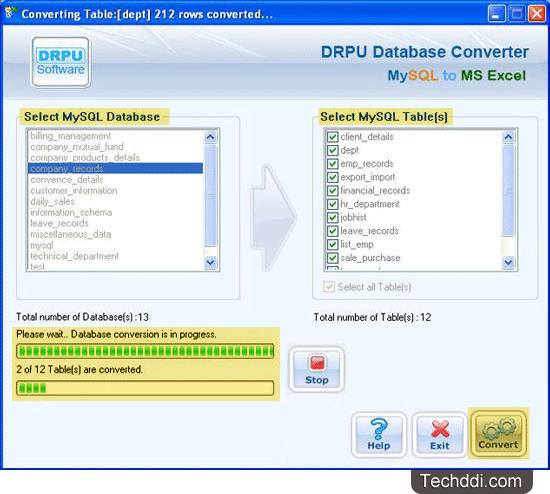Click current table progress bar
Viewport: 550px width, 494px height.
[x=145, y=388]
